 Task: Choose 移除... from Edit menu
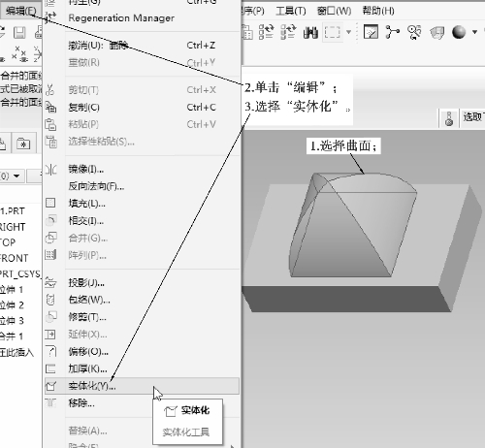coord(143,403)
